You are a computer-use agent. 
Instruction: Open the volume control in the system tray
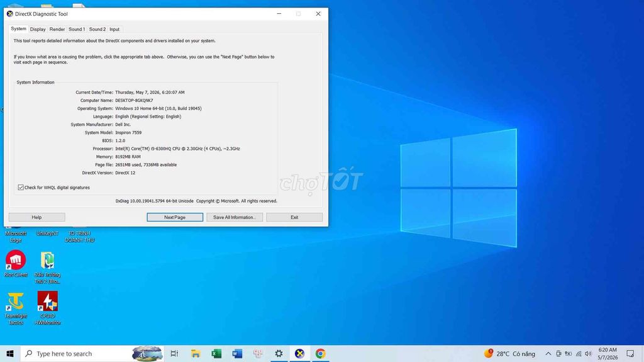coord(588,353)
